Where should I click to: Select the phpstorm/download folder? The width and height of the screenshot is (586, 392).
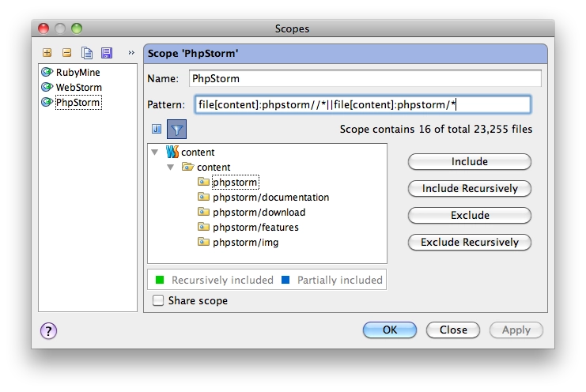(x=259, y=212)
